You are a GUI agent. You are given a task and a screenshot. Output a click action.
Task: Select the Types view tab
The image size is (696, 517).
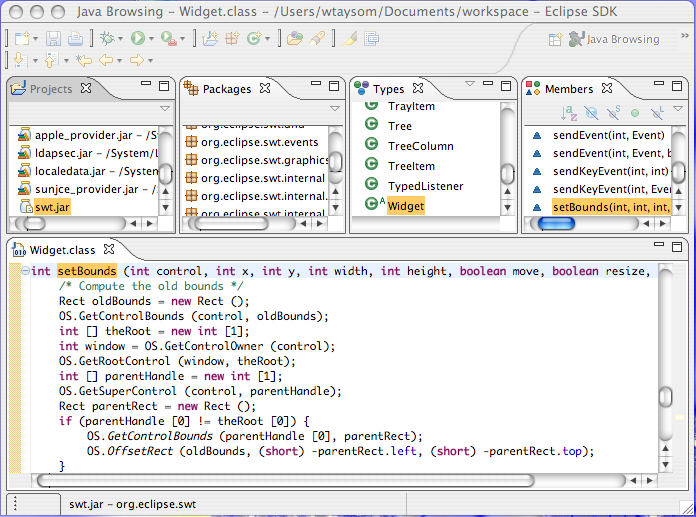coord(388,89)
